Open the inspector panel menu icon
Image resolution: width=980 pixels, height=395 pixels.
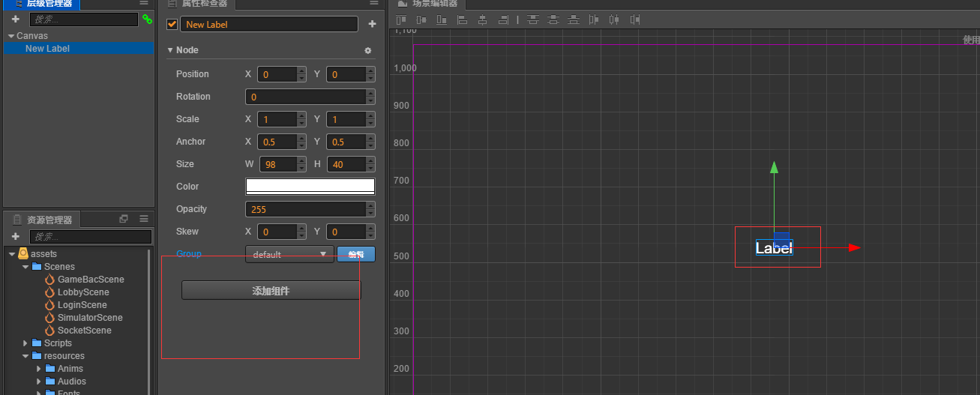[x=373, y=3]
